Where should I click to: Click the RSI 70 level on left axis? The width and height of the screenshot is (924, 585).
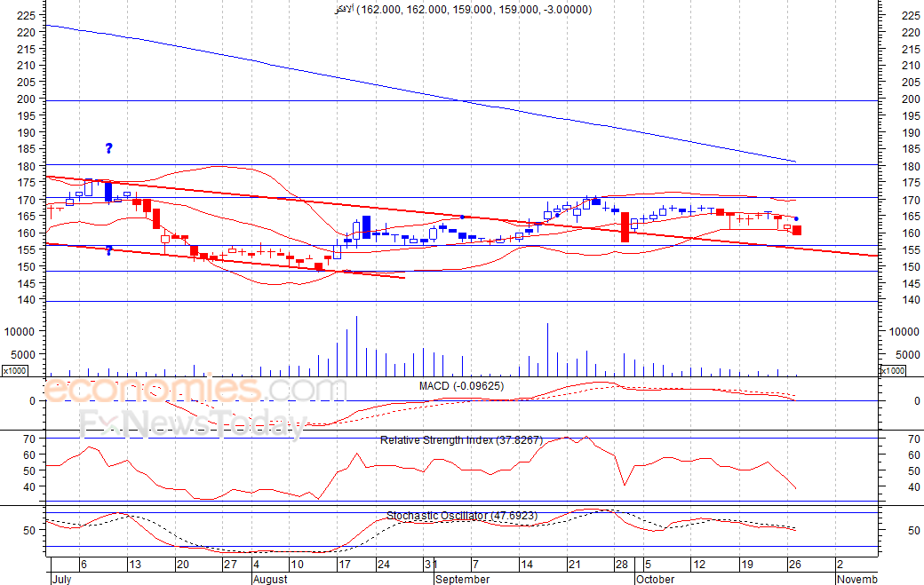[29, 439]
